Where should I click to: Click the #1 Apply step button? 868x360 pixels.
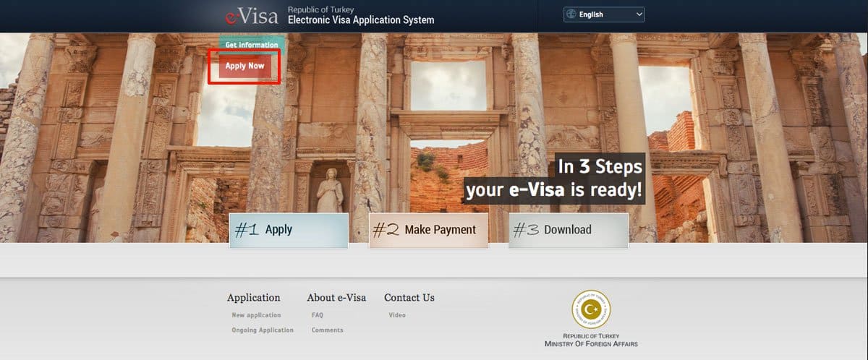pos(289,230)
